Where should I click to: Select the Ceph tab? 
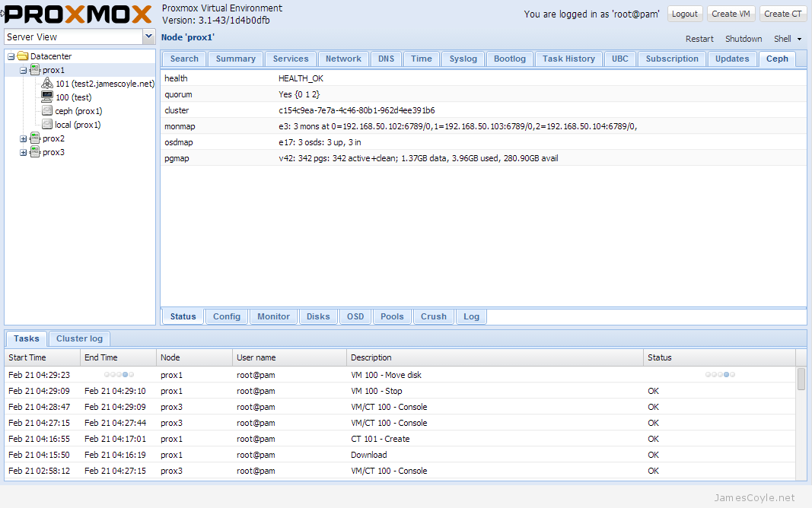777,59
